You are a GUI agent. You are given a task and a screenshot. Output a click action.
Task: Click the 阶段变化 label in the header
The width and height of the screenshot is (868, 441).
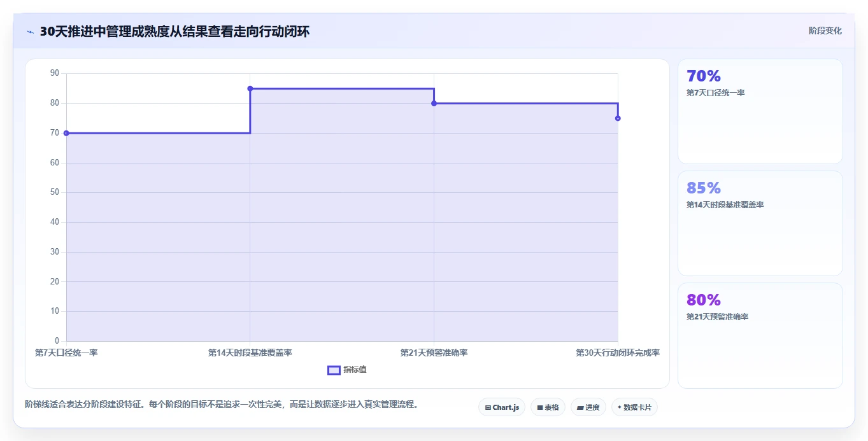pos(825,31)
